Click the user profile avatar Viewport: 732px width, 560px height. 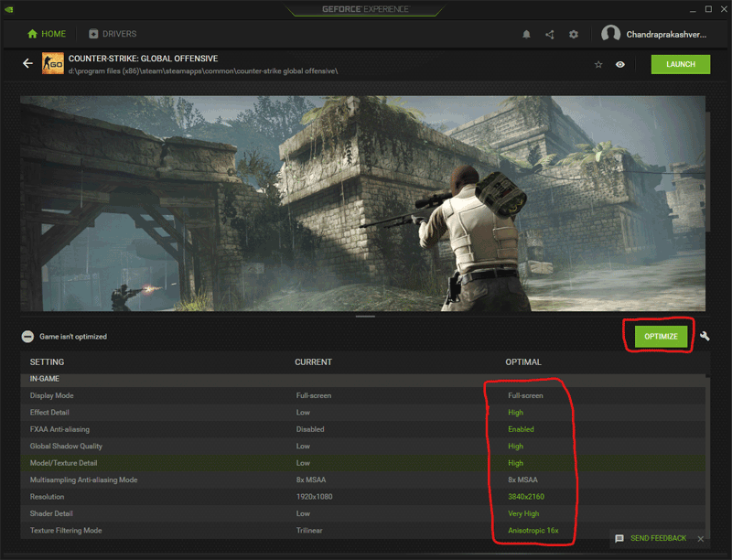pos(610,34)
